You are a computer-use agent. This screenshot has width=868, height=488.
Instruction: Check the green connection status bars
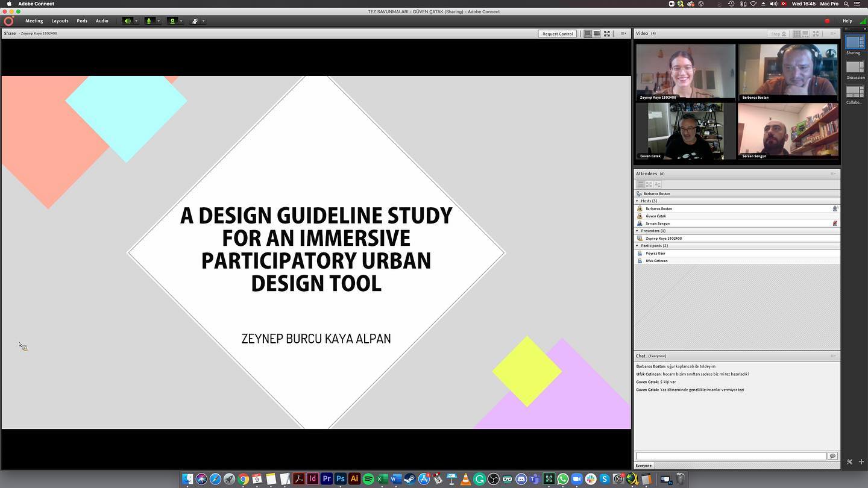863,21
